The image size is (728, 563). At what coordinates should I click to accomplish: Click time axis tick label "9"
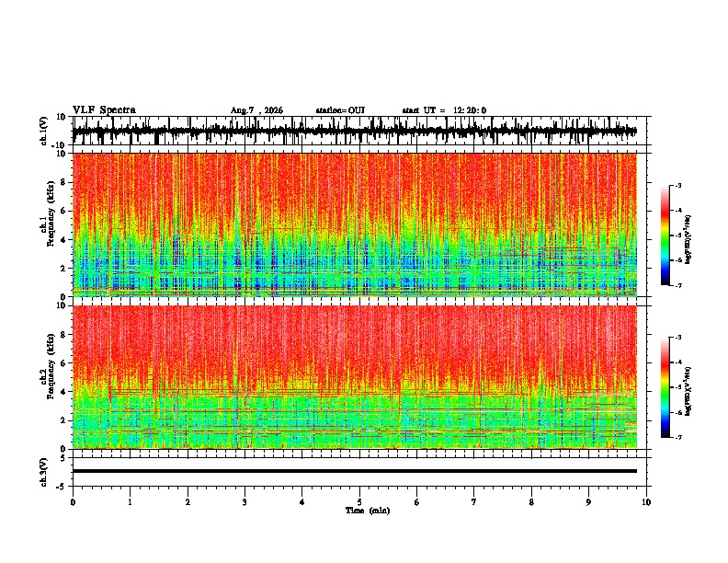click(588, 502)
